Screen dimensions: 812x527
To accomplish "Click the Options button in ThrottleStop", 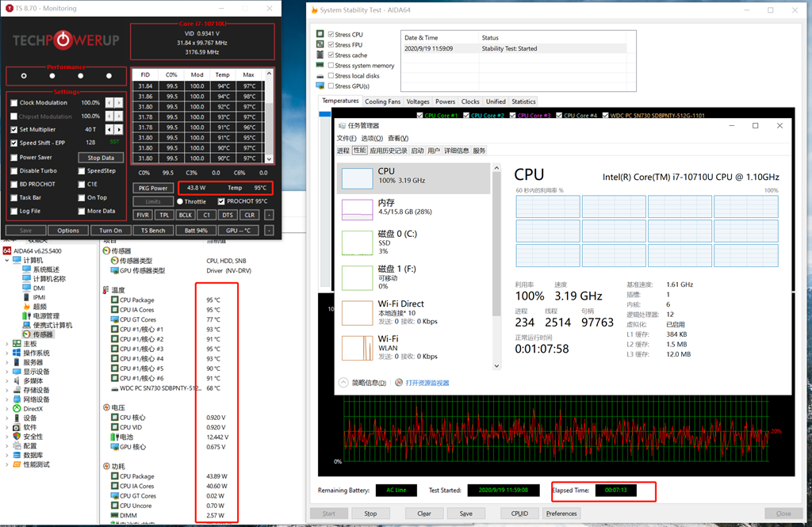I will click(x=68, y=231).
